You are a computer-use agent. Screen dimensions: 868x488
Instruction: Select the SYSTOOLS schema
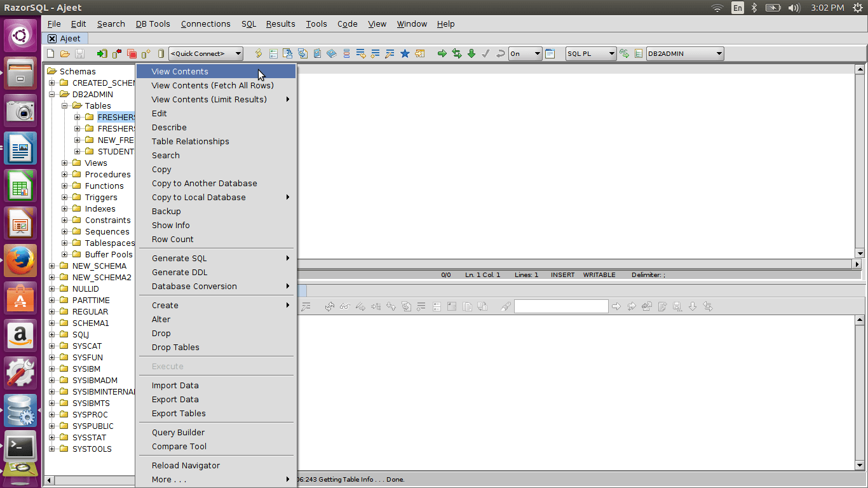pyautogui.click(x=92, y=449)
